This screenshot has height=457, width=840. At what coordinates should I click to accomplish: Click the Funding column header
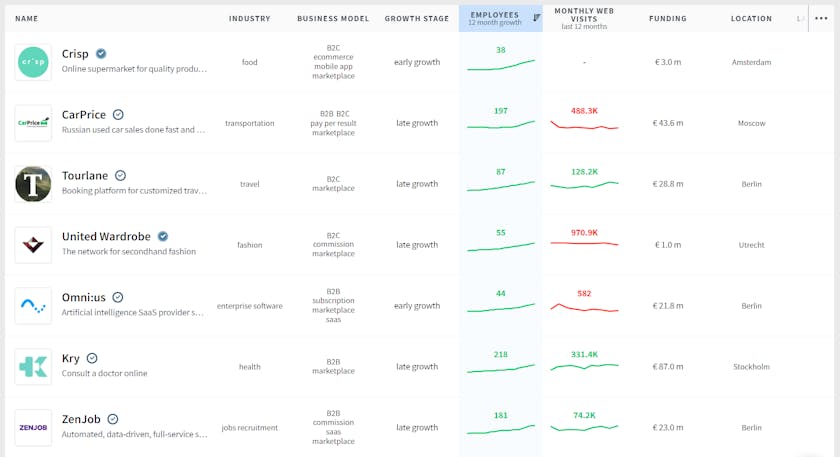pyautogui.click(x=667, y=19)
